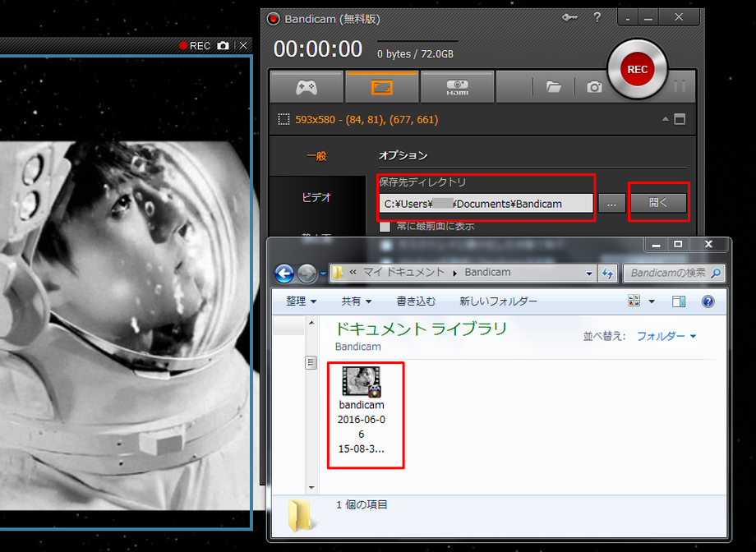756x552 pixels.
Task: Switch to the ビデオ tab in Bandicam
Action: [x=316, y=197]
